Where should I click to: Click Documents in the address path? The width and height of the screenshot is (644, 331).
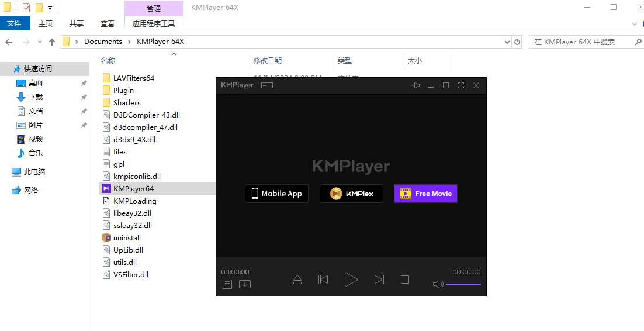coord(103,42)
